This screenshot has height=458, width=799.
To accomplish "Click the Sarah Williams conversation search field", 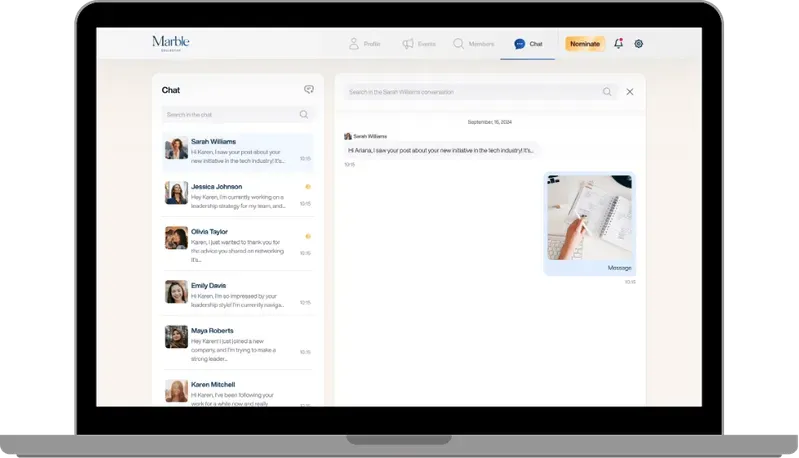I will tap(481, 92).
